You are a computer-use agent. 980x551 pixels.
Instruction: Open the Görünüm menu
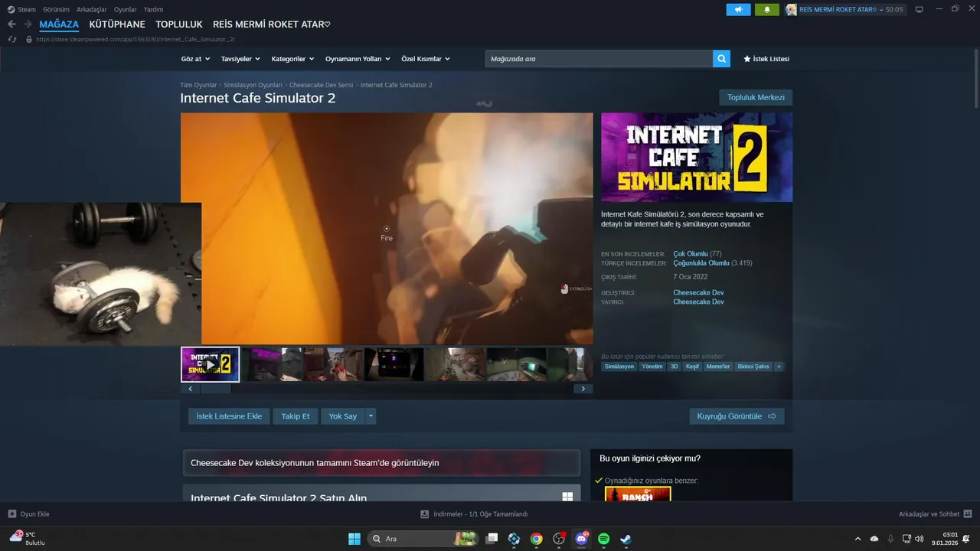point(56,9)
